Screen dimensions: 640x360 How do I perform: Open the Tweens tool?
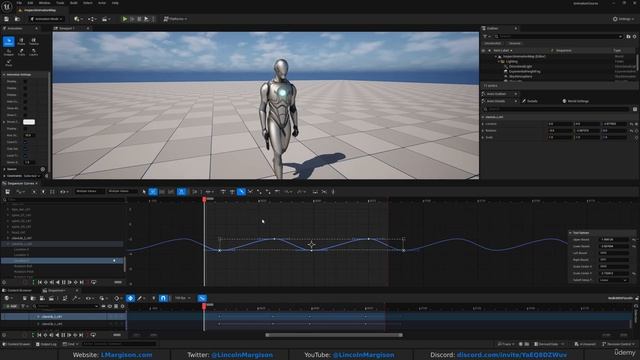pos(34,41)
